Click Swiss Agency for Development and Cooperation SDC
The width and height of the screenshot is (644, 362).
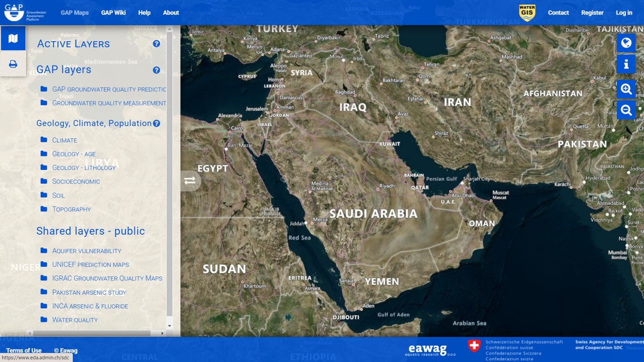pos(609,345)
